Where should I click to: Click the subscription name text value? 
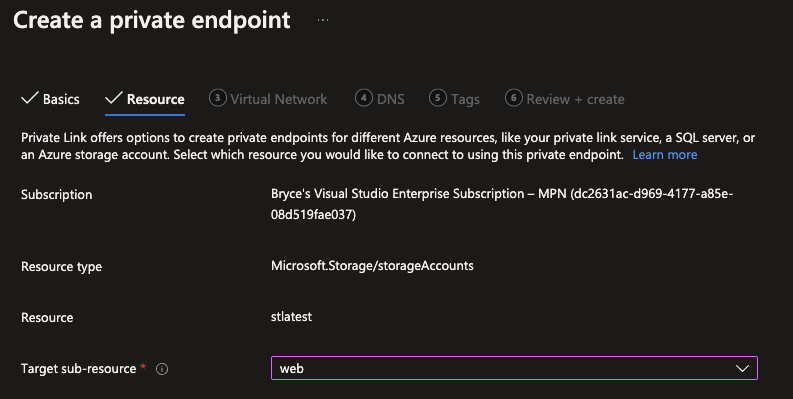502,204
